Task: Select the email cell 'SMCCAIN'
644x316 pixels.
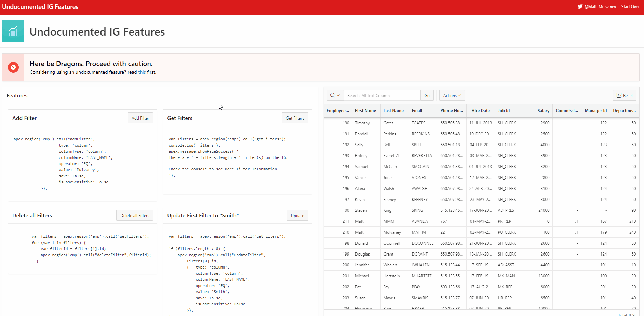Action: (x=423, y=167)
